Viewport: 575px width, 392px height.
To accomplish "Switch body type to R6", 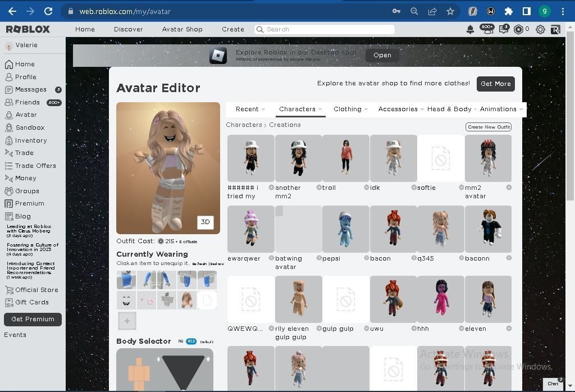I will click(180, 341).
